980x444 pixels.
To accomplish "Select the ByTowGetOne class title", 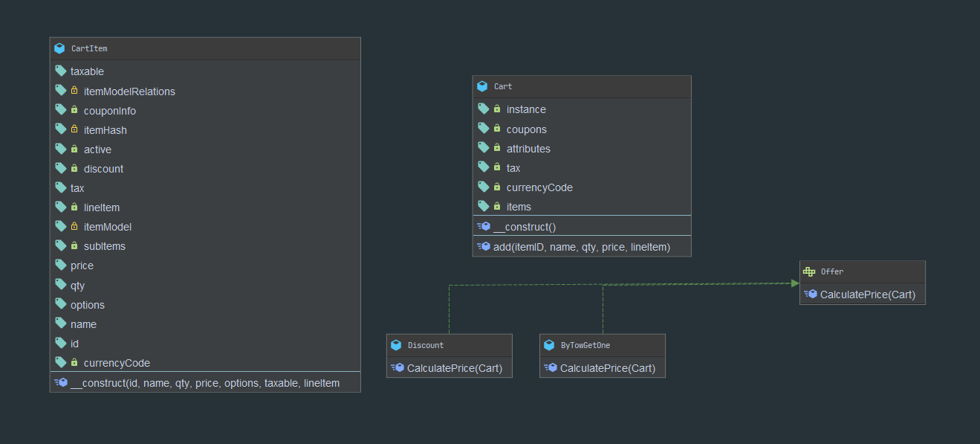I will pyautogui.click(x=585, y=345).
